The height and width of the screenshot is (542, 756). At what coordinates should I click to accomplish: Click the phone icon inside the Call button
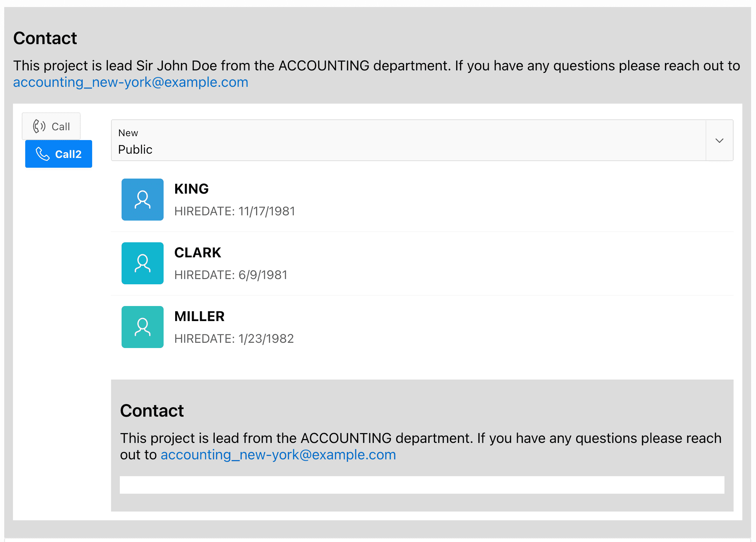[39, 126]
